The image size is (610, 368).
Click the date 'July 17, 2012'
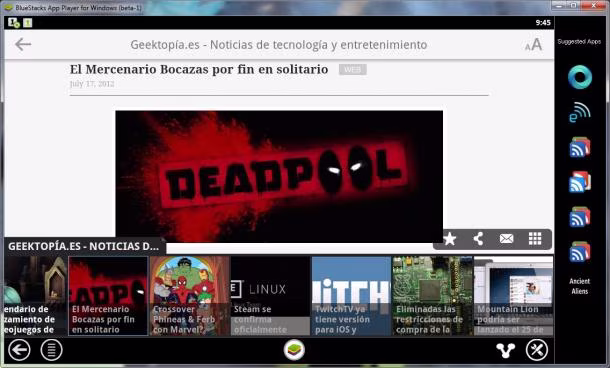click(92, 84)
